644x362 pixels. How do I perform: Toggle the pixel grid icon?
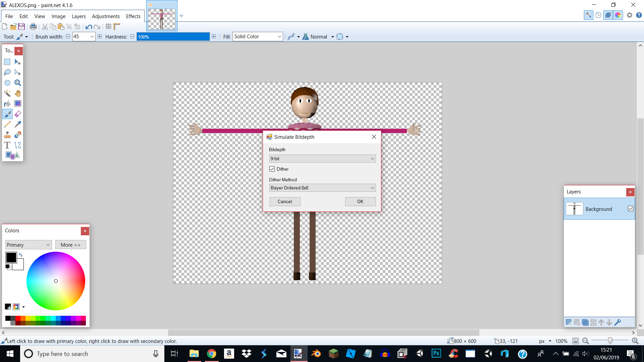pos(108,26)
